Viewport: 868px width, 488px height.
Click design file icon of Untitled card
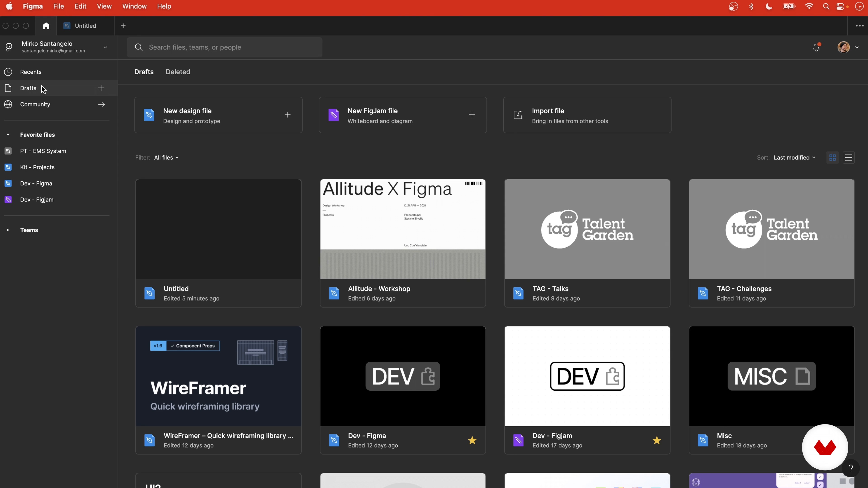point(150,293)
